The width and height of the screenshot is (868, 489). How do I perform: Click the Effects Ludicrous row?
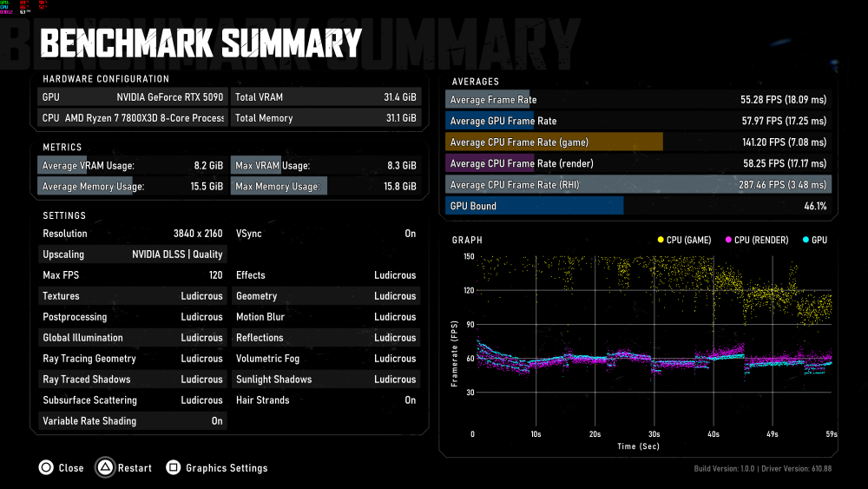click(x=325, y=275)
